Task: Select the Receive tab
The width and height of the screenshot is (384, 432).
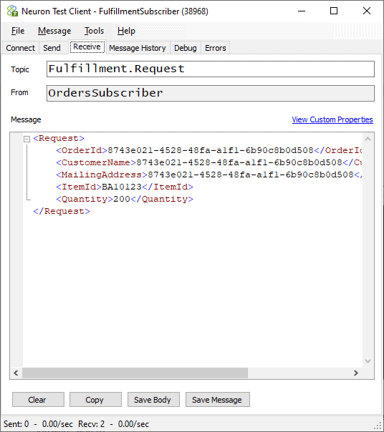Action: [87, 47]
